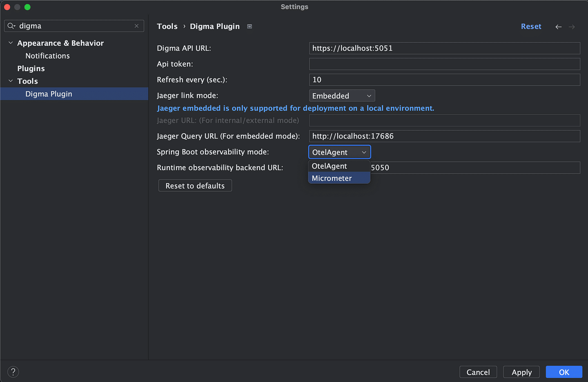This screenshot has height=382, width=588.
Task: Clear the digma search text
Action: click(x=136, y=26)
